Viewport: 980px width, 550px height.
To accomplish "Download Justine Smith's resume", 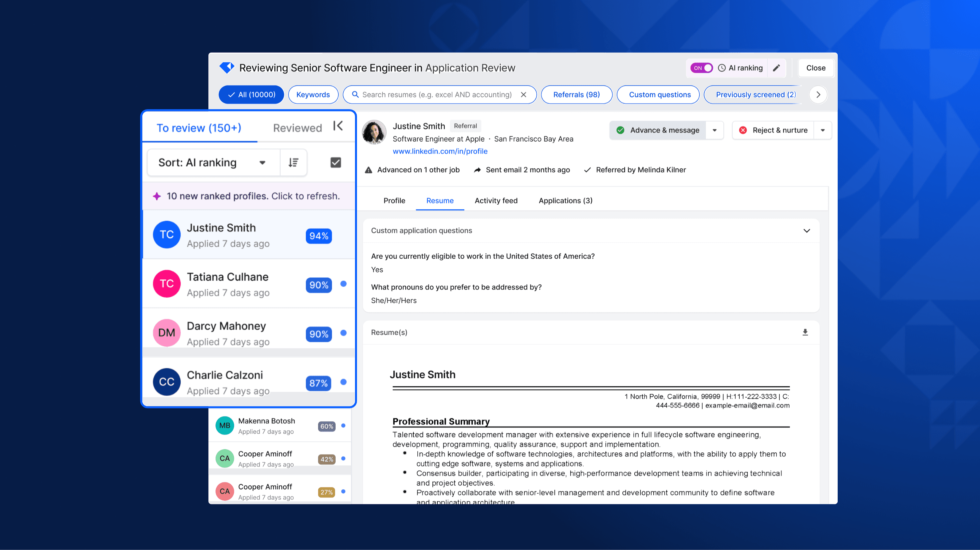I will pyautogui.click(x=805, y=332).
